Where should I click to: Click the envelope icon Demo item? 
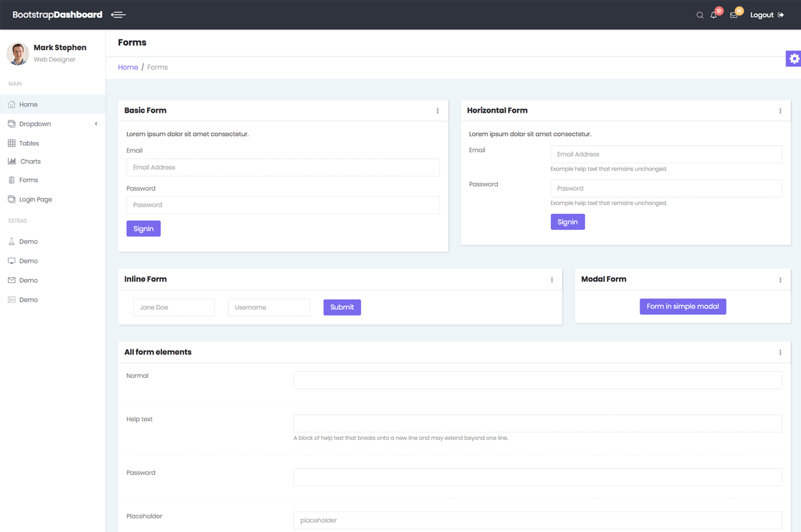(x=11, y=280)
